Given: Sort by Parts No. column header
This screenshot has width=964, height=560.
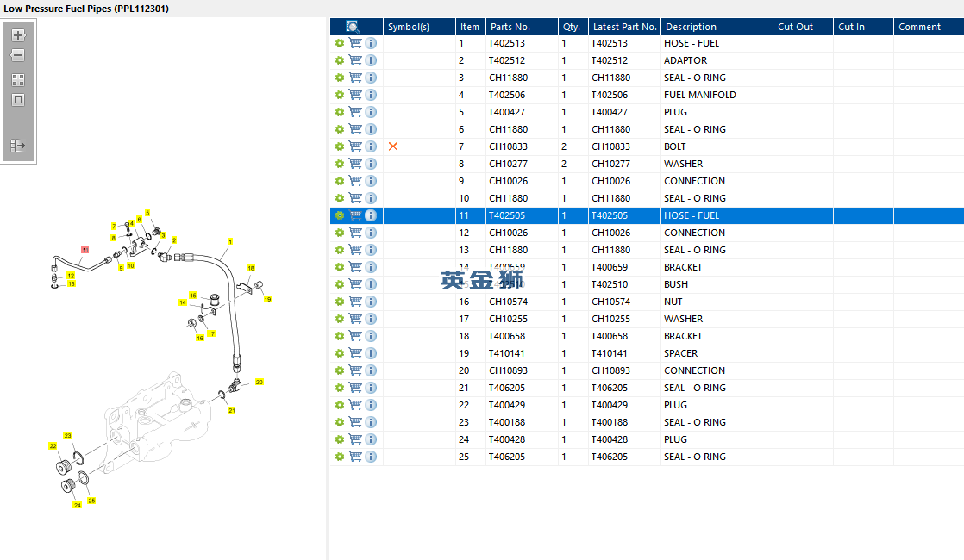Looking at the screenshot, I should (522, 27).
